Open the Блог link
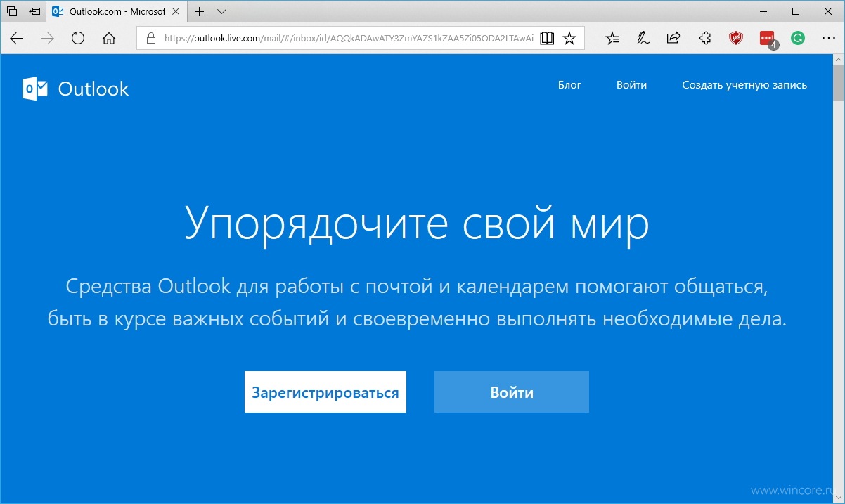Image resolution: width=845 pixels, height=504 pixels. tap(570, 85)
